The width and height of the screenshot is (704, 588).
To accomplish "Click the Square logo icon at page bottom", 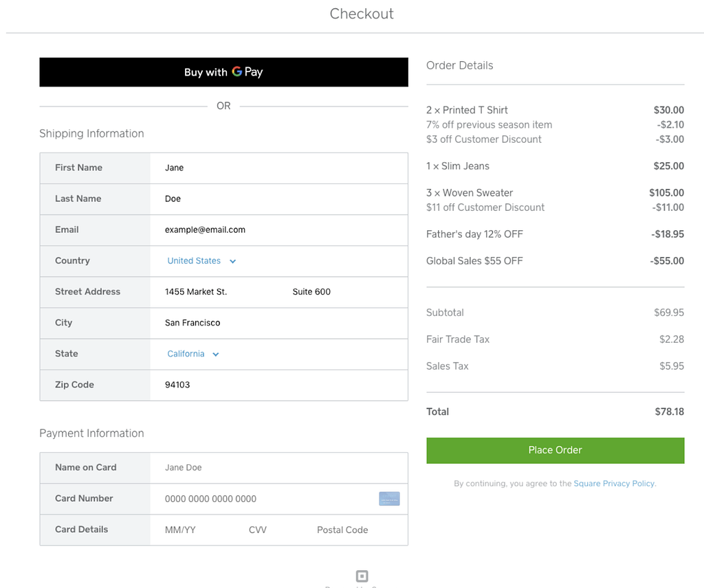I will tap(362, 576).
